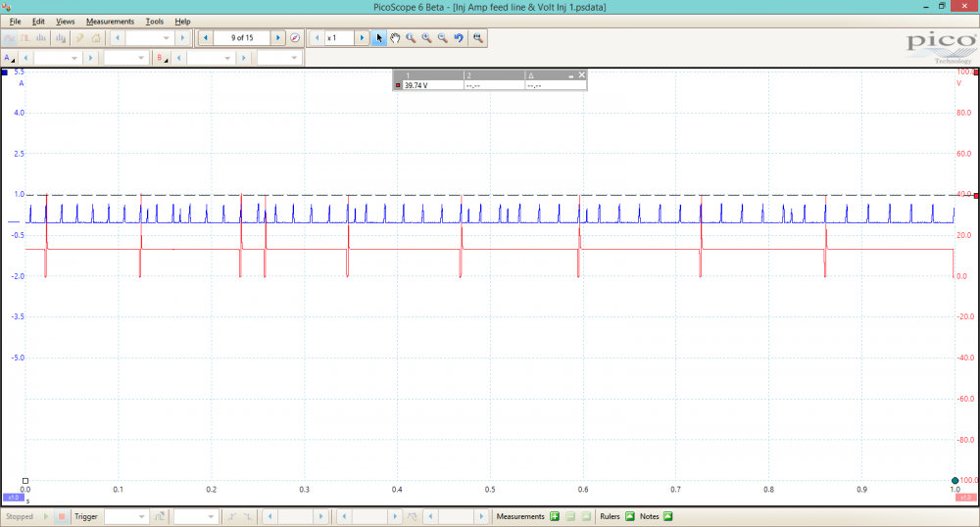980x527 pixels.
Task: Zoom to full view
Action: click(478, 38)
